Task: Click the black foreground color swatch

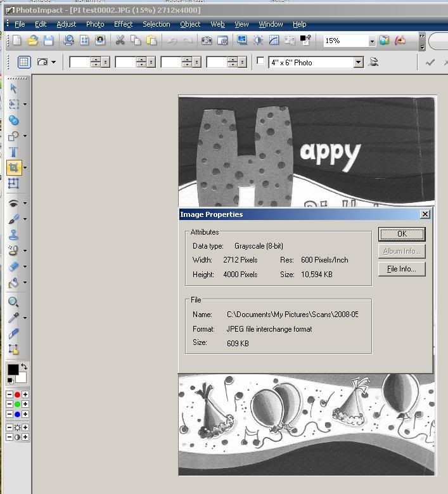Action: pyautogui.click(x=13, y=370)
